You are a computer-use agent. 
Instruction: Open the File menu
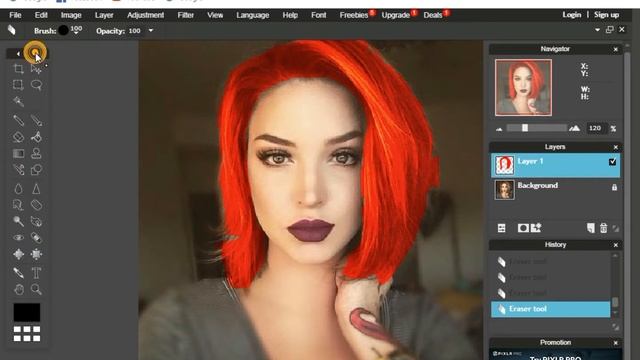[x=15, y=15]
